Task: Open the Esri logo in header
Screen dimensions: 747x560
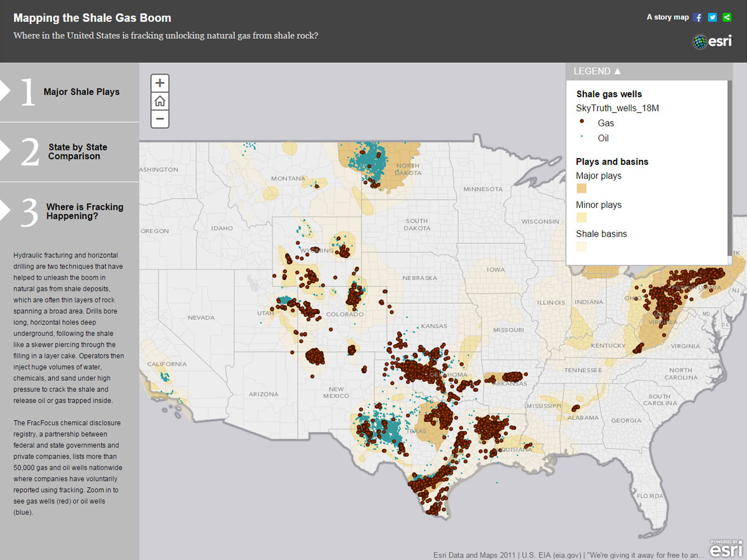Action: tap(712, 42)
